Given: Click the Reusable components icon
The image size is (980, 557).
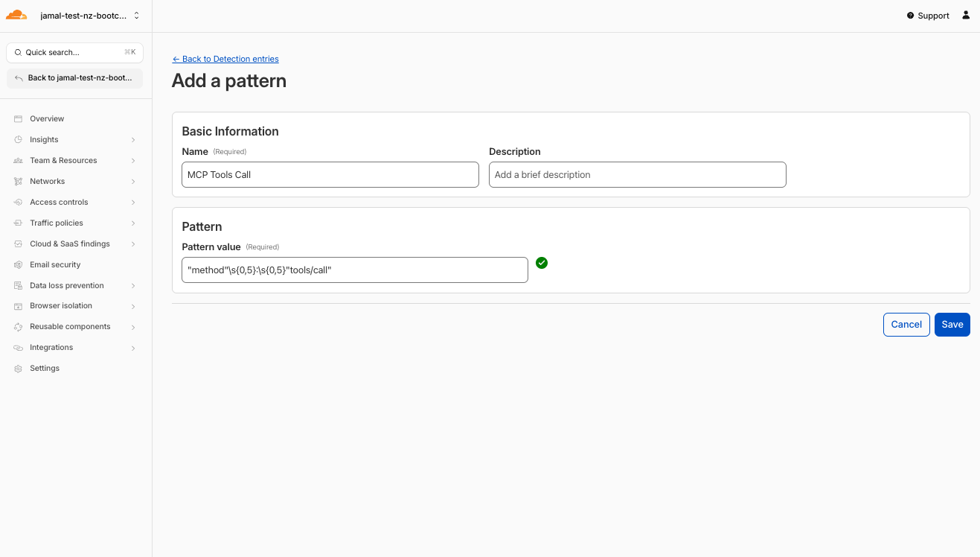Looking at the screenshot, I should click(19, 327).
